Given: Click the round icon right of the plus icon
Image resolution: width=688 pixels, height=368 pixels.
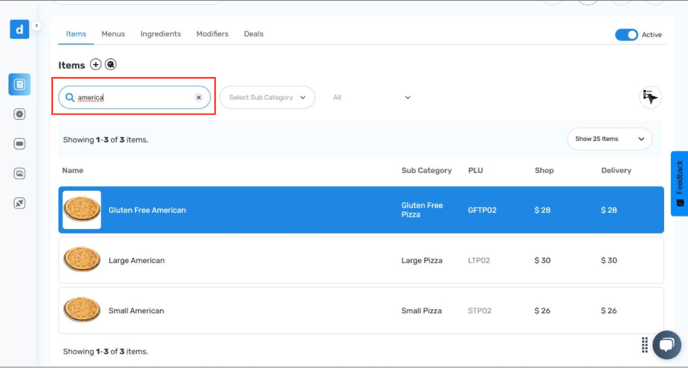Looking at the screenshot, I should (x=111, y=64).
